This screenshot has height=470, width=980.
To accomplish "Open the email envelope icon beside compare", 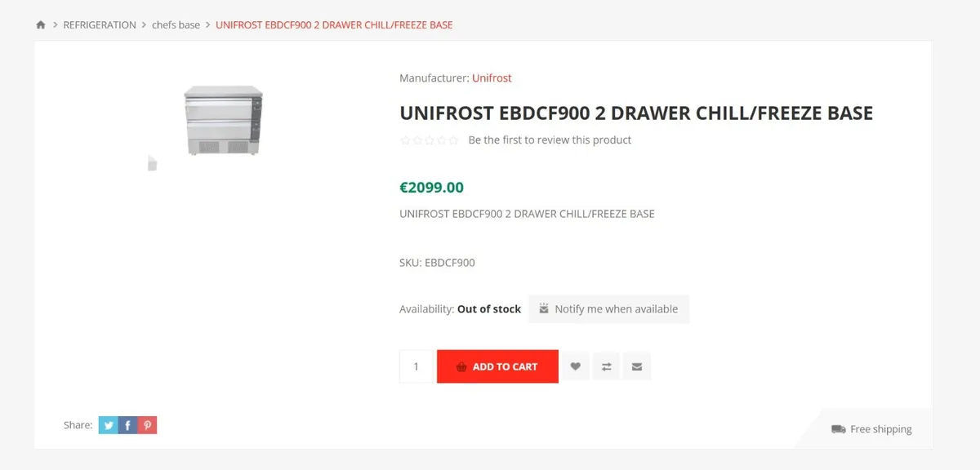I will pyautogui.click(x=637, y=366).
